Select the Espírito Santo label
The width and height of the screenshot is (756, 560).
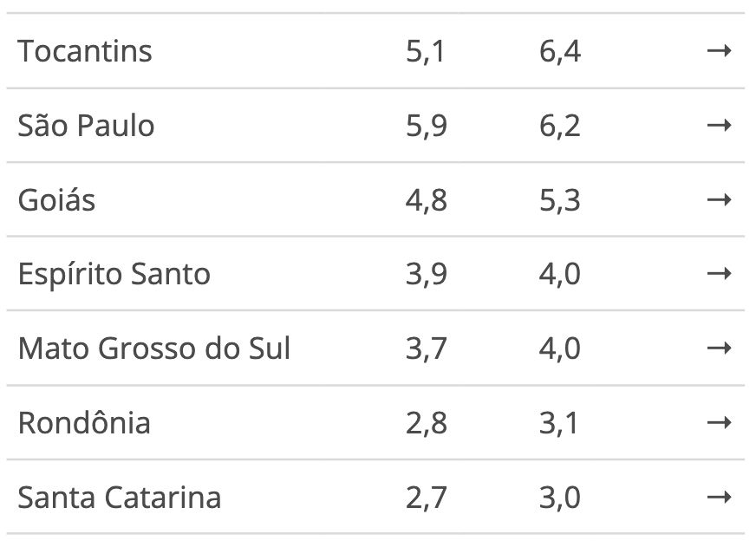tap(114, 274)
